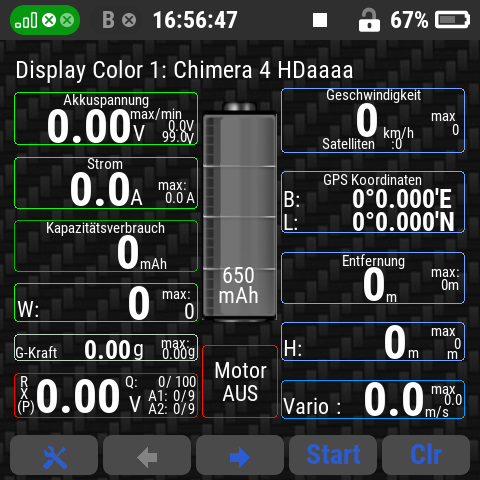This screenshot has height=480, width=480.
Task: Open the GPS Koordinaten panel
Action: 373,202
